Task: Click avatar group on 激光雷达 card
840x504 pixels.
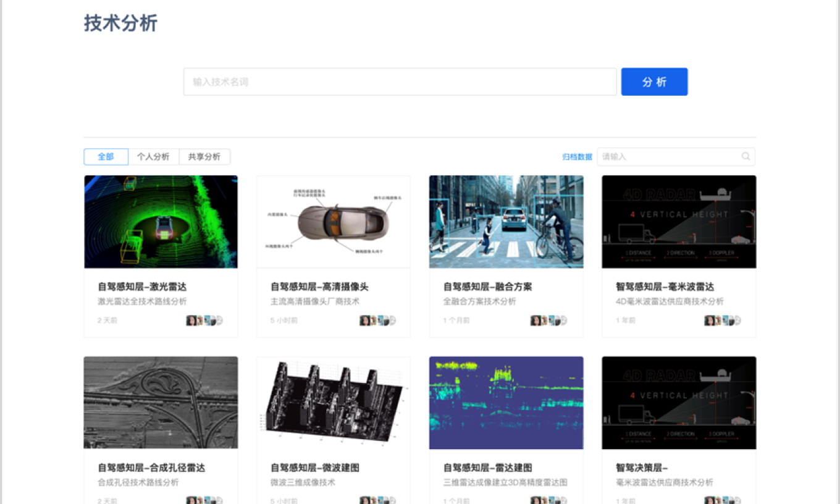Action: pos(204,321)
